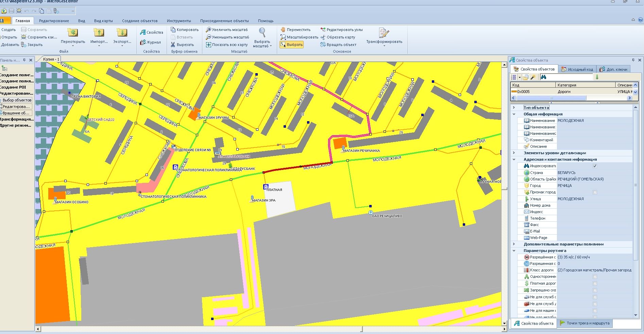Click the search field in properties panel
This screenshot has width=644, height=334.
click(x=569, y=77)
